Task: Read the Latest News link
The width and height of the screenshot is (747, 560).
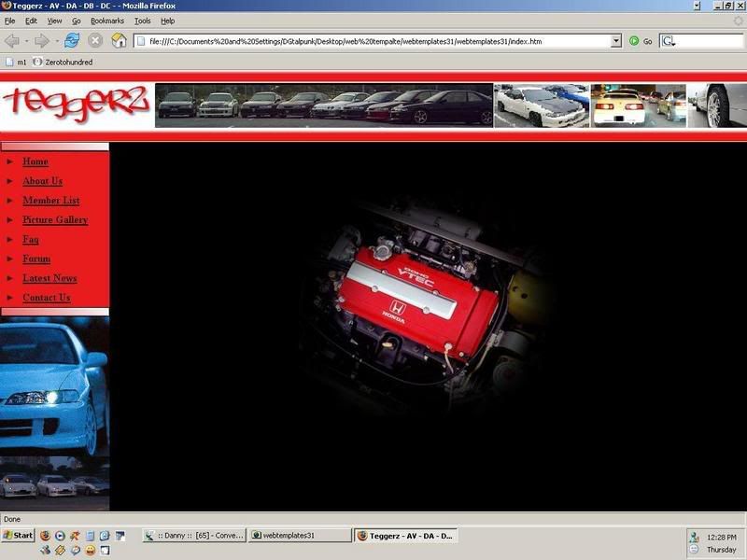Action: click(49, 278)
